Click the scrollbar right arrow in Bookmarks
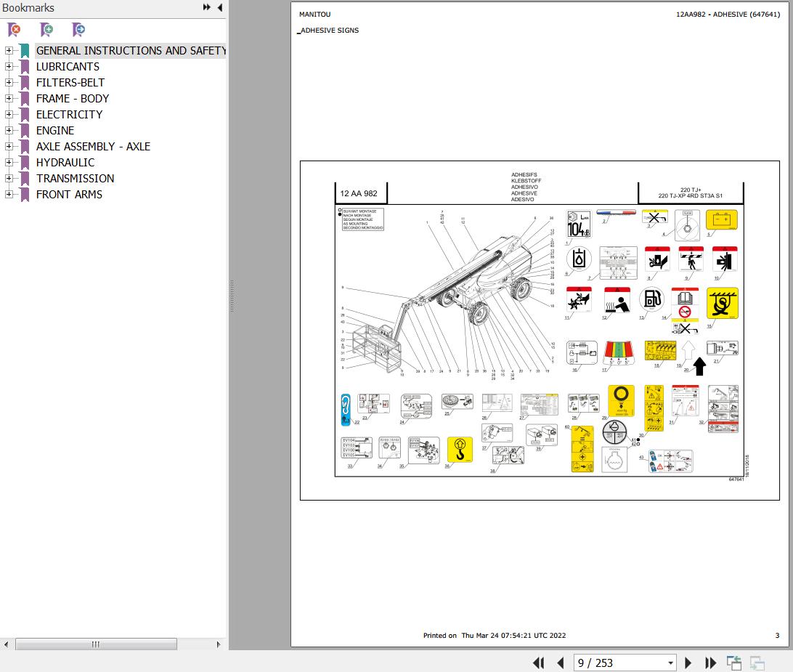This screenshot has width=793, height=672. pyautogui.click(x=219, y=644)
